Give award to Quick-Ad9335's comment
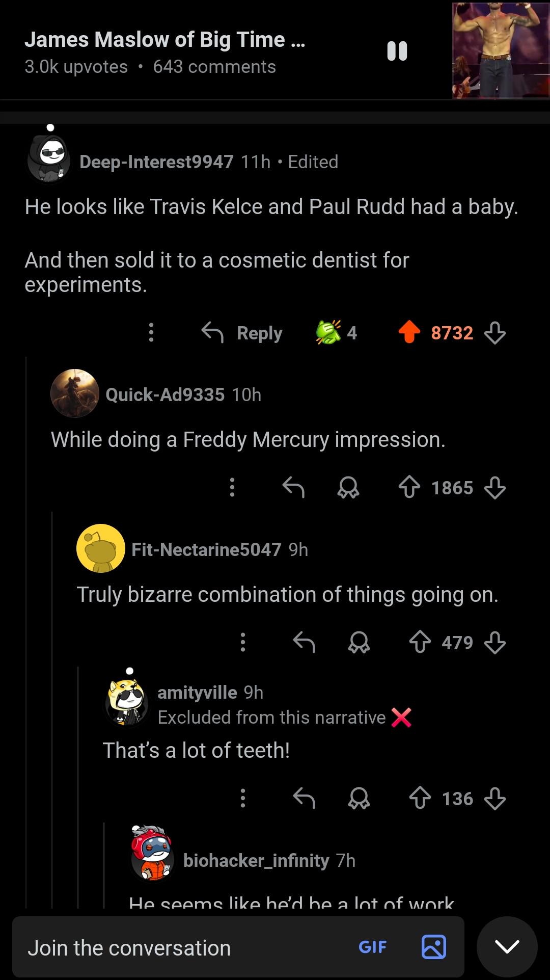This screenshot has width=550, height=980. click(348, 488)
